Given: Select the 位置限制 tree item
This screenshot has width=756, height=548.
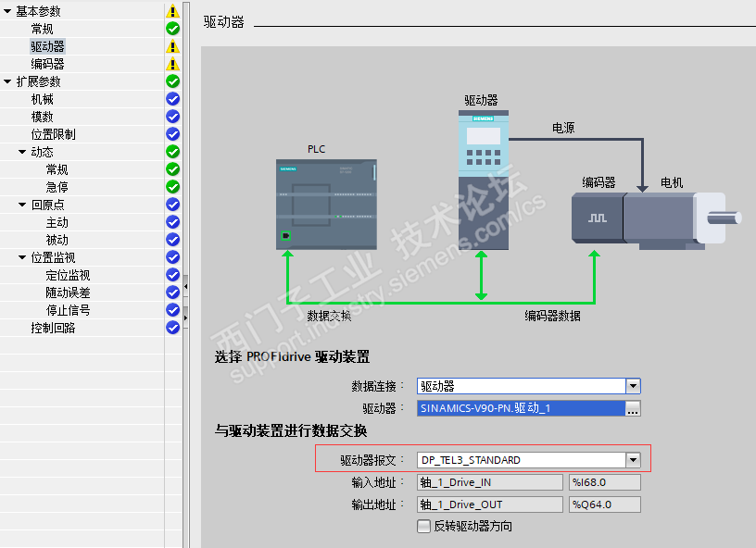Looking at the screenshot, I should 53,134.
